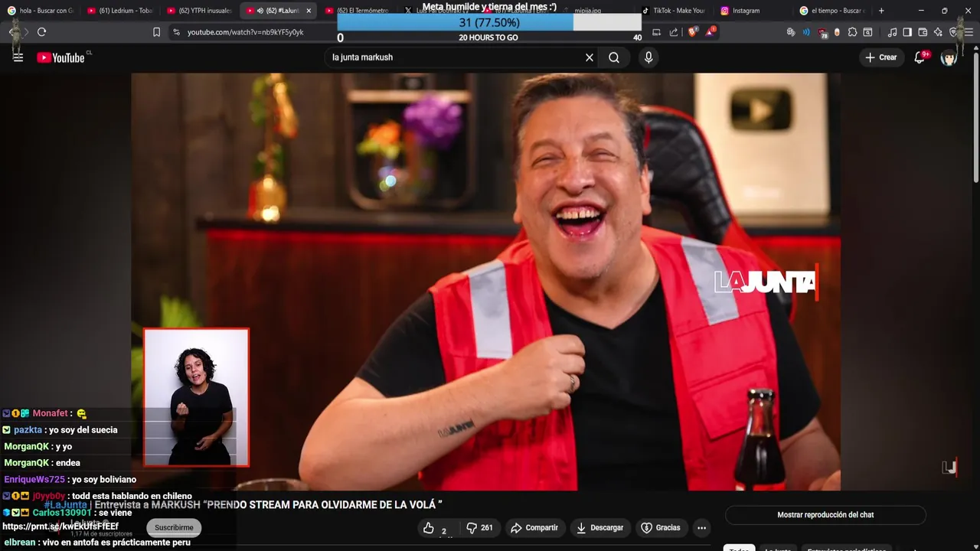The height and width of the screenshot is (551, 980).
Task: Click the main video player frame
Action: (x=485, y=281)
